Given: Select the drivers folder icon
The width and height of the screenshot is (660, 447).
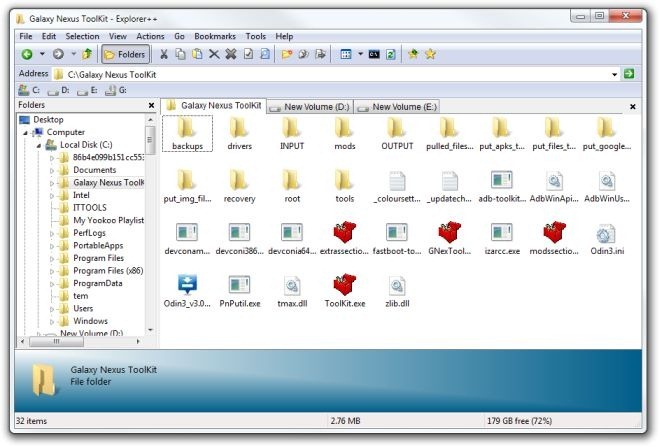Looking at the screenshot, I should click(x=240, y=134).
